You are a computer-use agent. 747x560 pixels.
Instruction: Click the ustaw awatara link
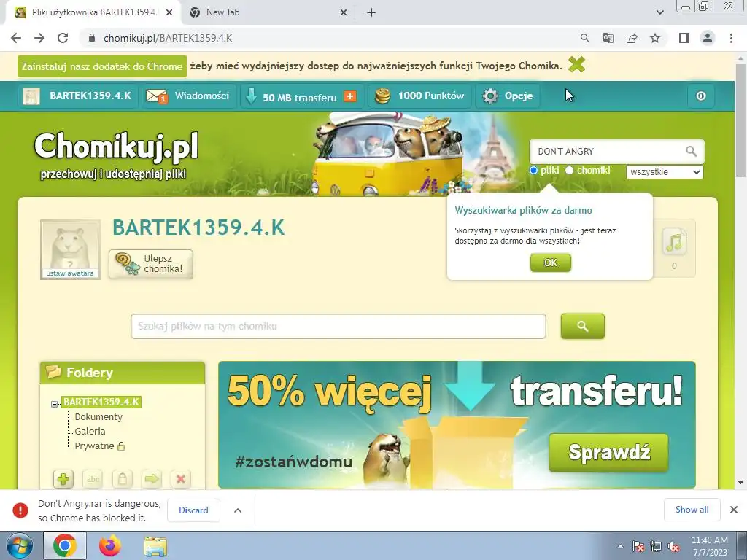[x=70, y=273]
